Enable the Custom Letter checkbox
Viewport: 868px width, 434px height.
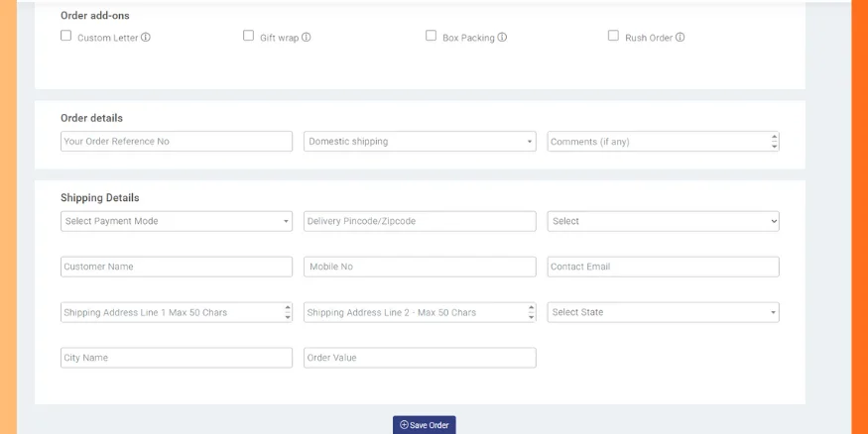click(x=65, y=36)
